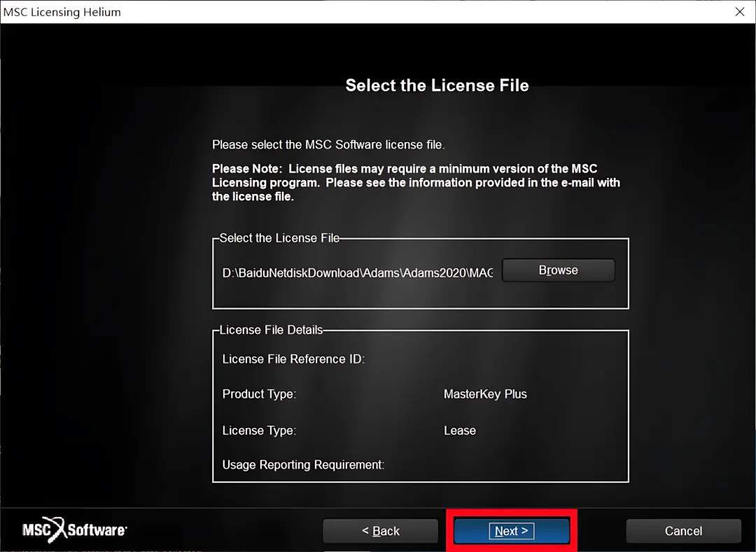Click the 'Product Type:' label
Viewport: 756px width, 552px height.
pyautogui.click(x=259, y=394)
